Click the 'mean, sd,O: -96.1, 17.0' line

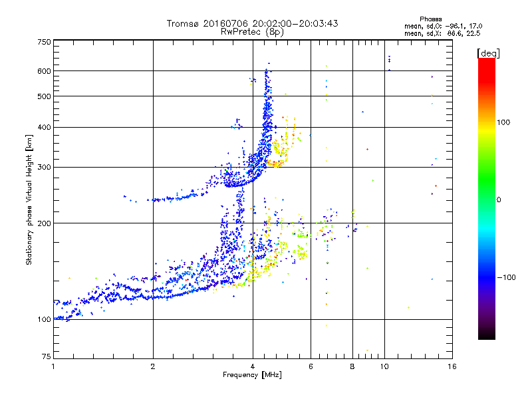click(x=443, y=26)
